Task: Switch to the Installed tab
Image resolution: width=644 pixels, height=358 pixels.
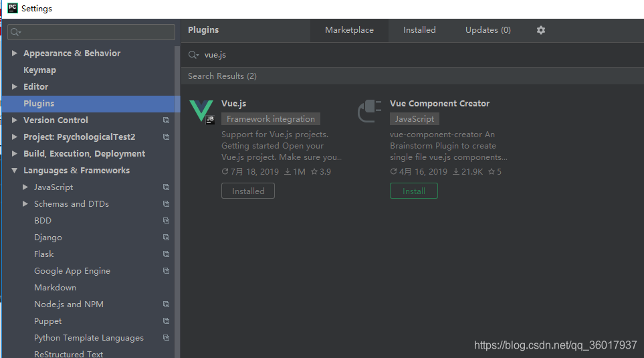Action: click(x=419, y=30)
